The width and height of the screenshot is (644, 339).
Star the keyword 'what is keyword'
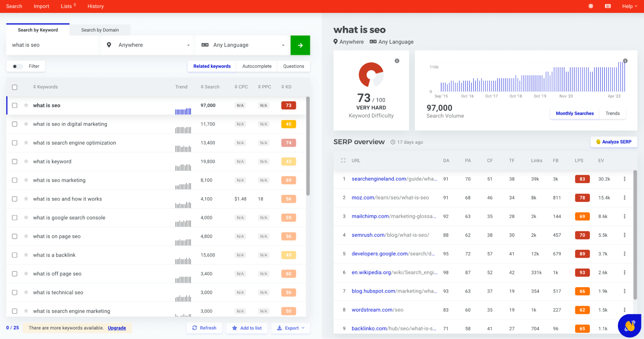pos(26,161)
